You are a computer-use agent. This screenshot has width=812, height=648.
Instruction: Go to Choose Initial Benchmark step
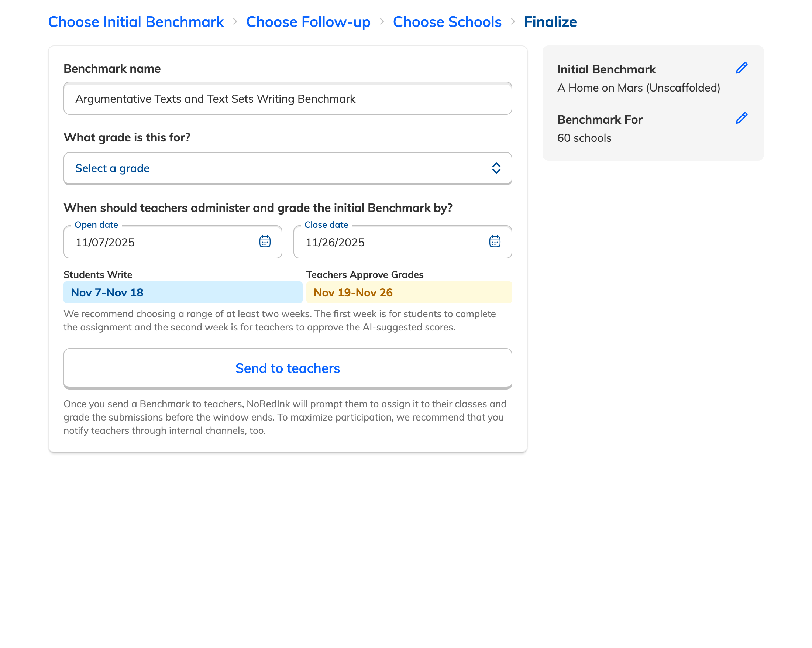pyautogui.click(x=136, y=22)
